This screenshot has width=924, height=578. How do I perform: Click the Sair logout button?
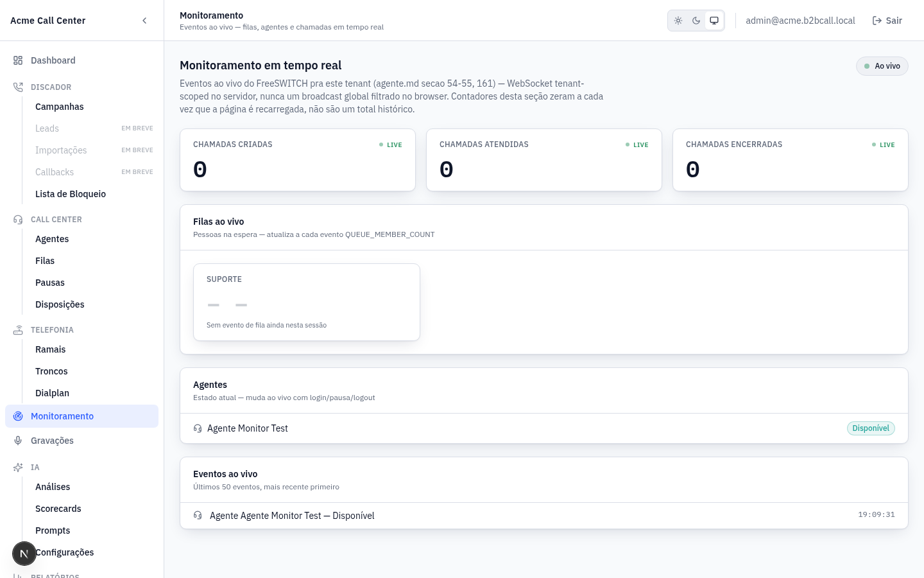[x=887, y=21]
